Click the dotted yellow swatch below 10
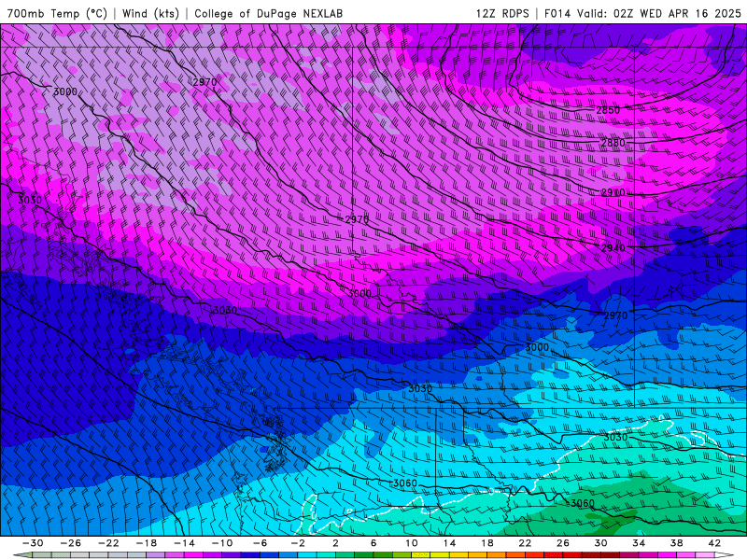 (x=421, y=555)
